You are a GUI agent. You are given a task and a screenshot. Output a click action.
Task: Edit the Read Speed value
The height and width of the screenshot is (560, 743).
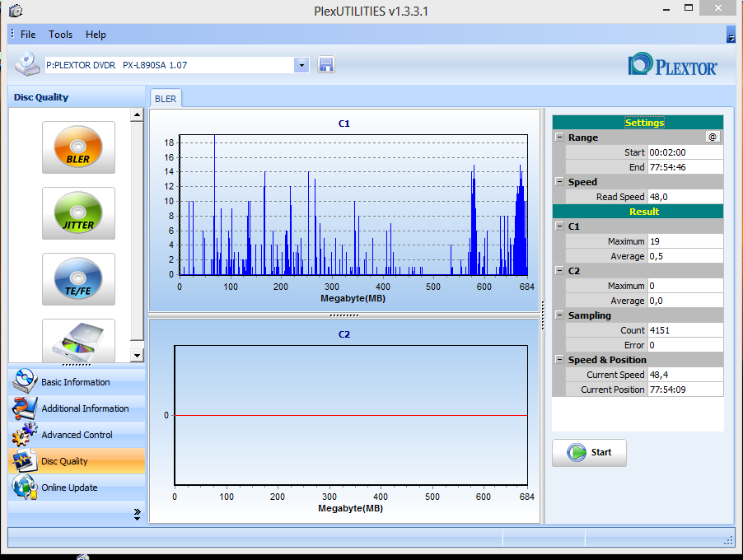685,197
